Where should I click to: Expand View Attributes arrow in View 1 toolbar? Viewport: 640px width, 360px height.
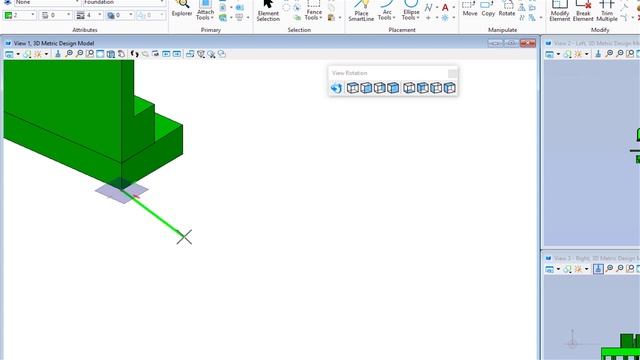coord(18,54)
